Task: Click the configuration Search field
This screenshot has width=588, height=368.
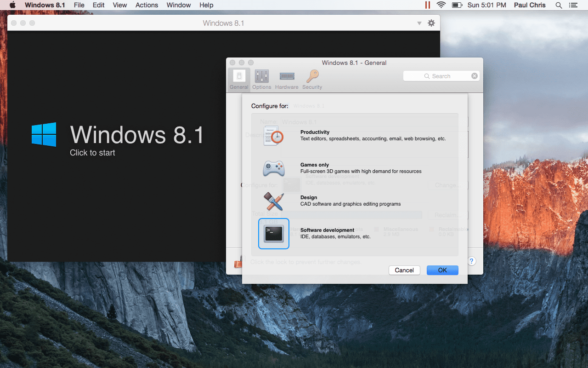Action: 441,76
